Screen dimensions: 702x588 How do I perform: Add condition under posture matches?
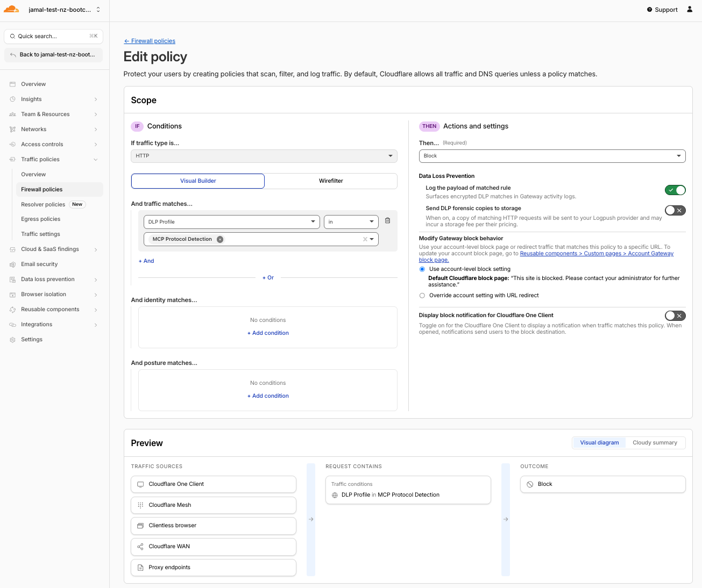click(x=268, y=396)
